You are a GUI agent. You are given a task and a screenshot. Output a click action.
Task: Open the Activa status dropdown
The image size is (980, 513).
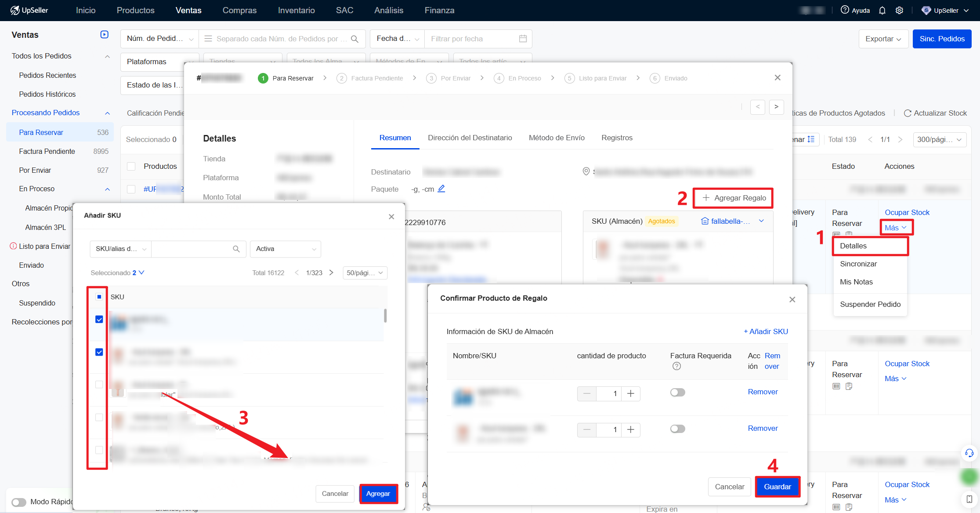pyautogui.click(x=285, y=249)
